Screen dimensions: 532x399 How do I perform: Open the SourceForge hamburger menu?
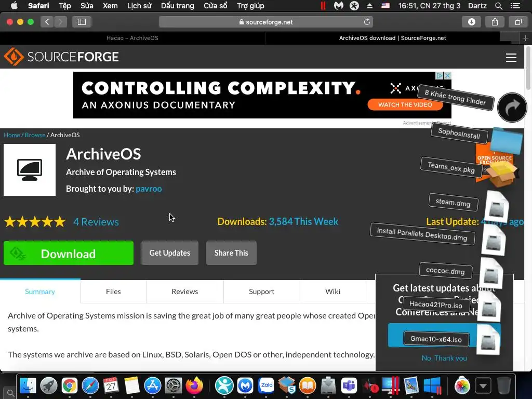tap(511, 57)
